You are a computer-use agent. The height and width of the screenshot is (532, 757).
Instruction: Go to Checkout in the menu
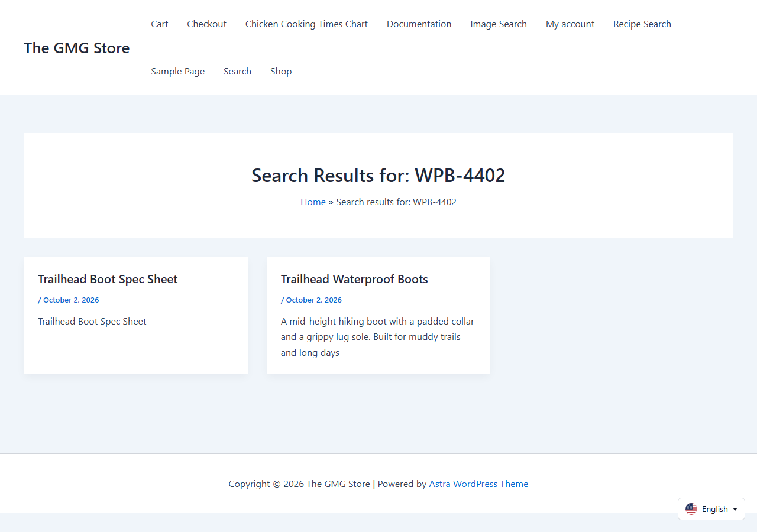point(206,24)
